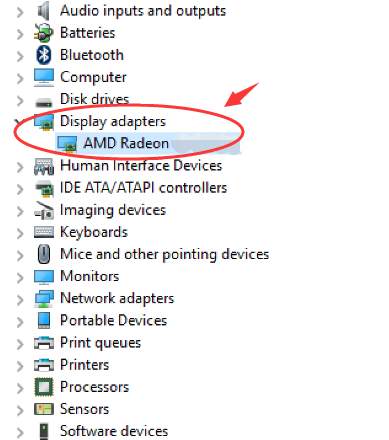The height and width of the screenshot is (440, 389).
Task: Select the Printers category label
Action: click(84, 365)
